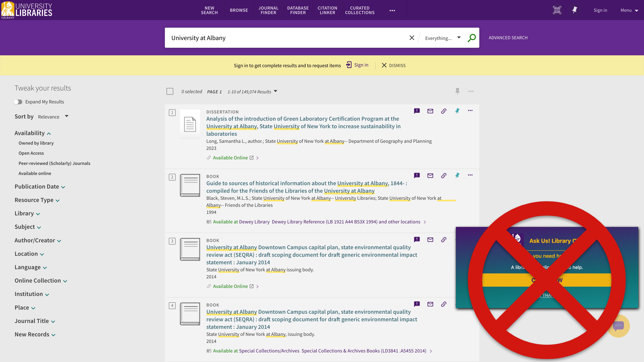Click the University Libraries logo
644x362 pixels.
pos(26,10)
